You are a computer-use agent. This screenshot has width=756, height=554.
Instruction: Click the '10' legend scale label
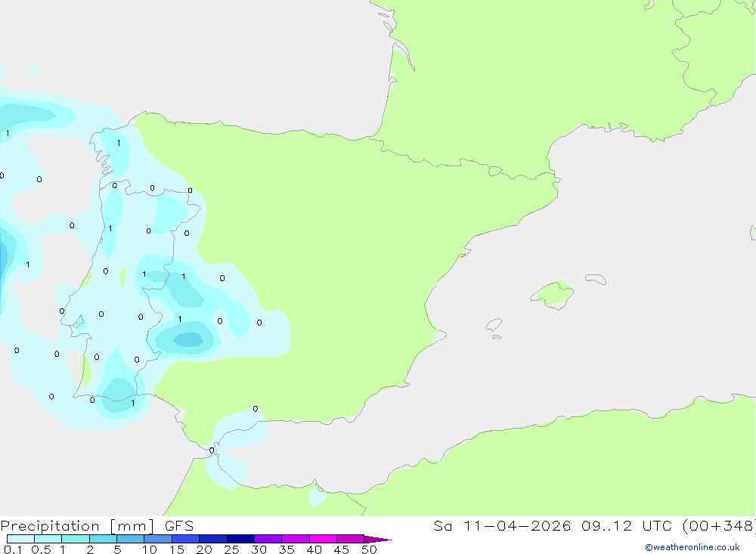[x=150, y=549]
